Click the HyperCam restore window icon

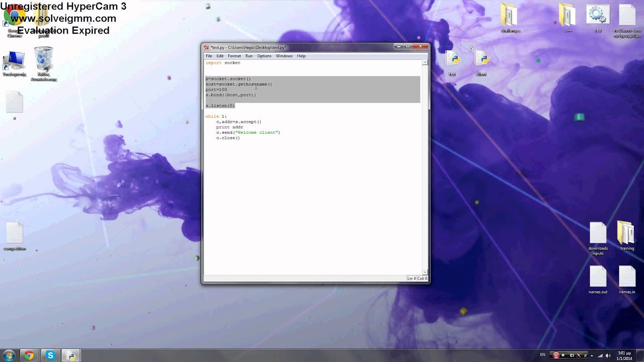[585, 355]
